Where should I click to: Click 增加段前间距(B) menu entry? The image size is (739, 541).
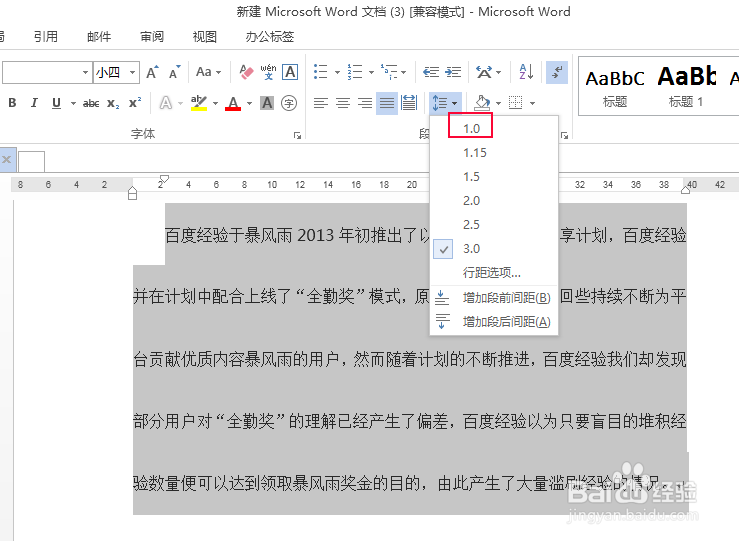(494, 298)
